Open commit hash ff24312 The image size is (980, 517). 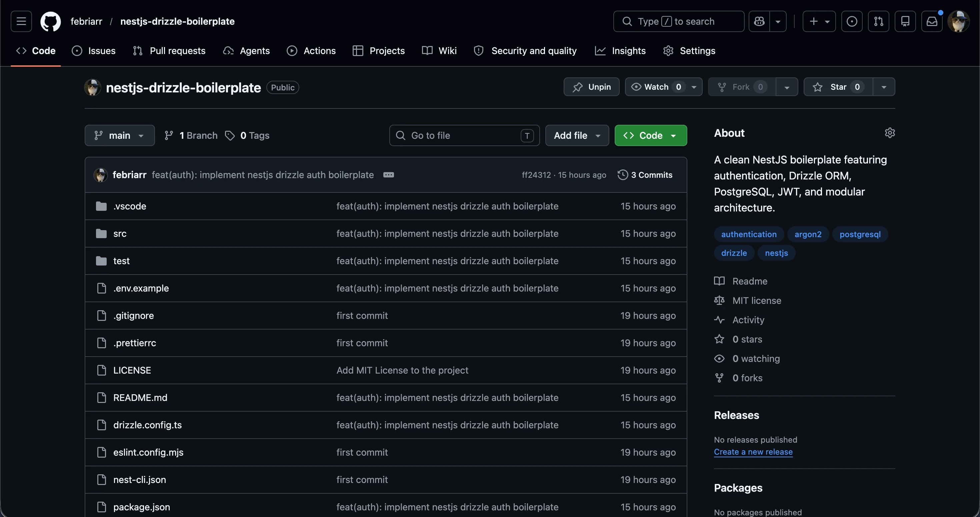pos(536,175)
